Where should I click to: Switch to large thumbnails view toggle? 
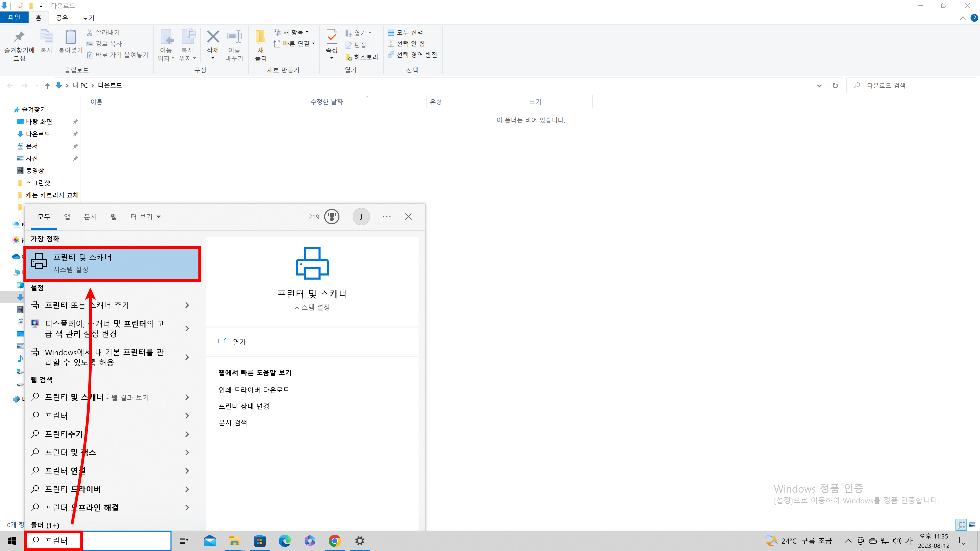point(972,525)
